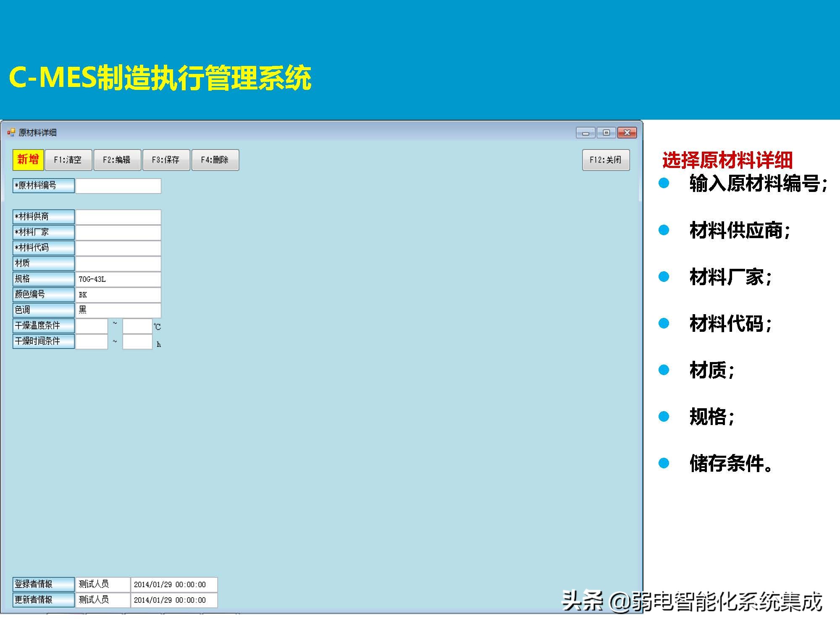Click the red 选择原材料详细 heading
The image size is (840, 630).
[x=727, y=160]
